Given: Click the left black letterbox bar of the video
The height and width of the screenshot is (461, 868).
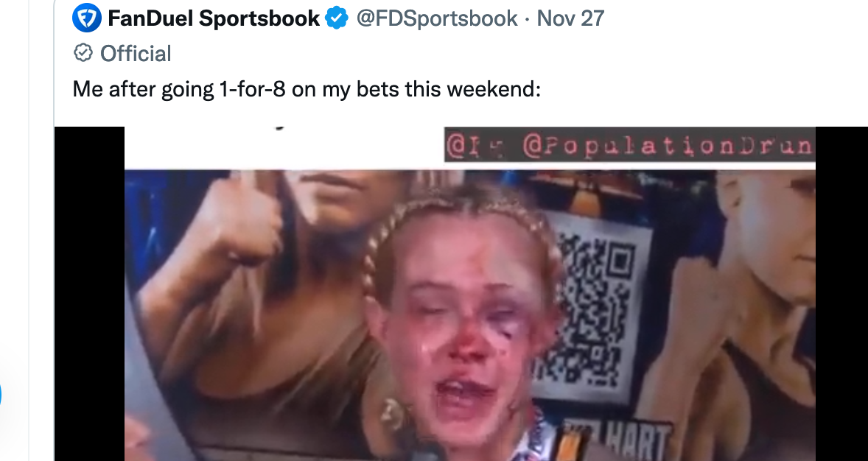Looking at the screenshot, I should pos(90,294).
